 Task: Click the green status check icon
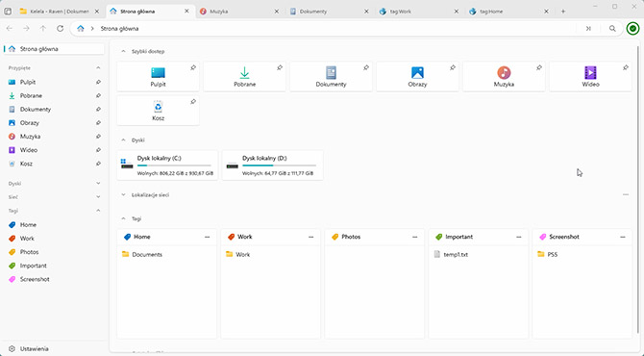(632, 28)
